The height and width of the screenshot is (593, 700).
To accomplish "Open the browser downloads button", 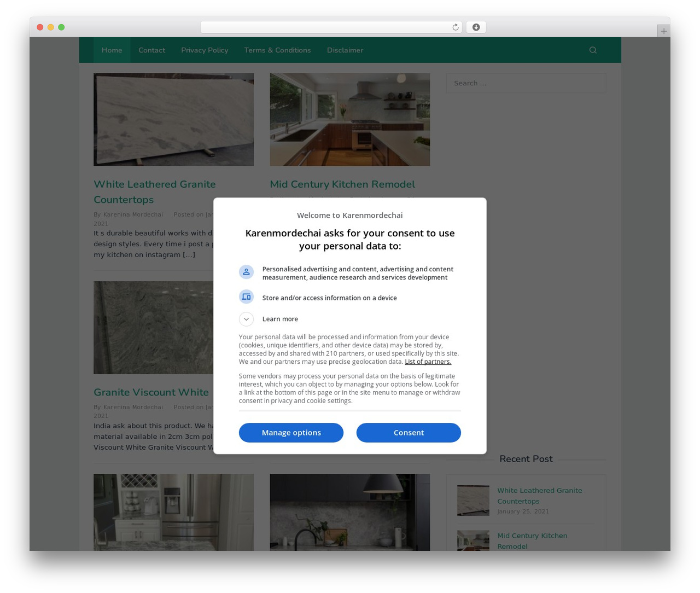I will pyautogui.click(x=476, y=27).
